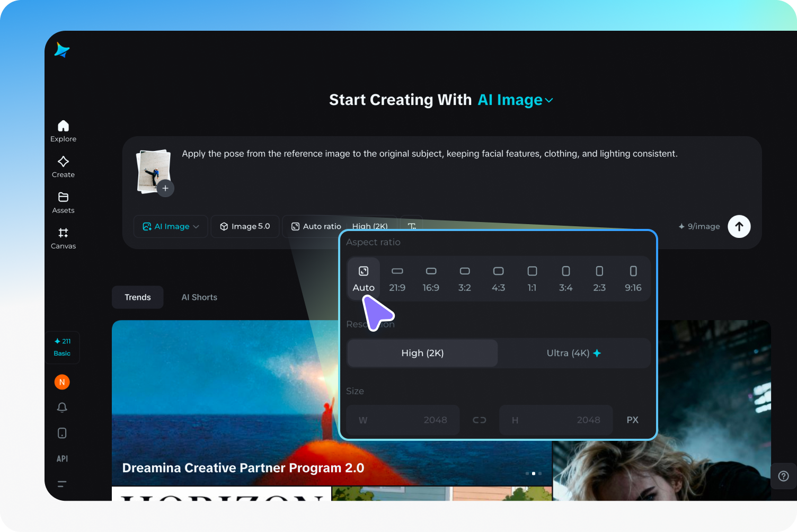
Task: Open the API section
Action: [x=62, y=458]
